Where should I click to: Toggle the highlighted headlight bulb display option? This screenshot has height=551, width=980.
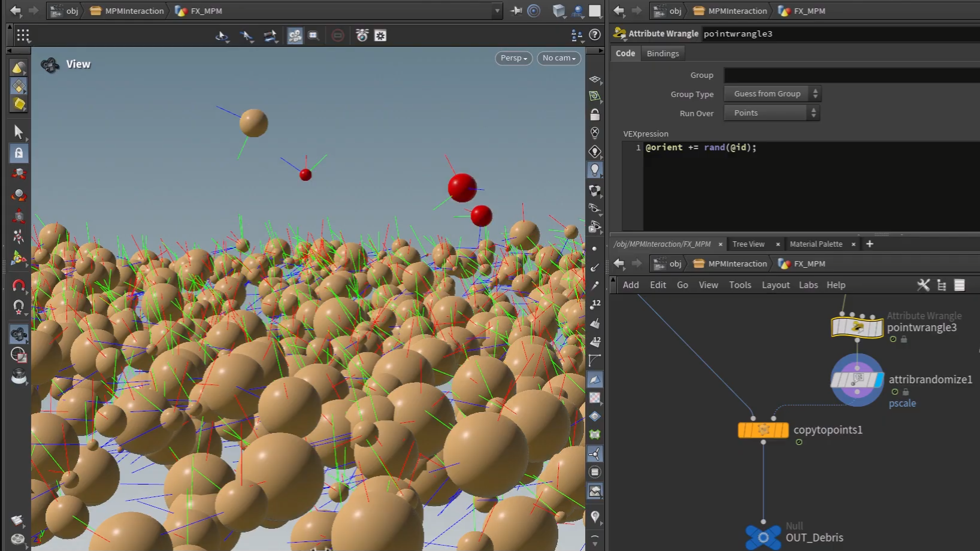tap(595, 170)
